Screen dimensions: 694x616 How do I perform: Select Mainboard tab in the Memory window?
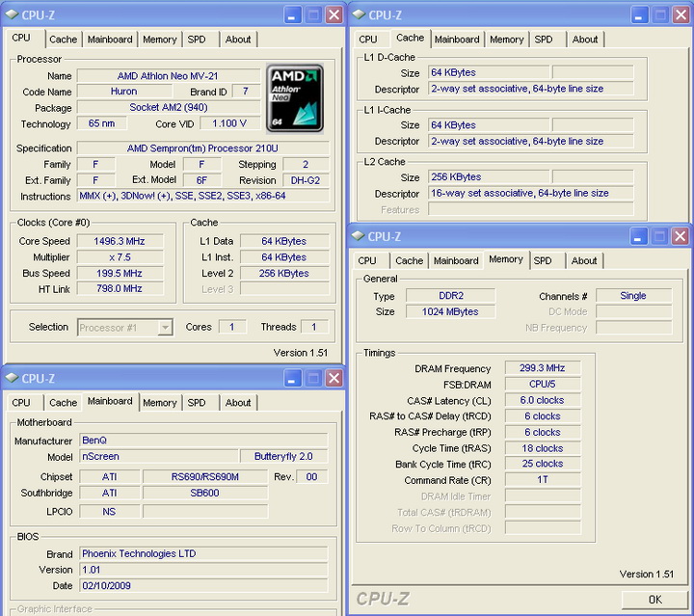(x=456, y=260)
